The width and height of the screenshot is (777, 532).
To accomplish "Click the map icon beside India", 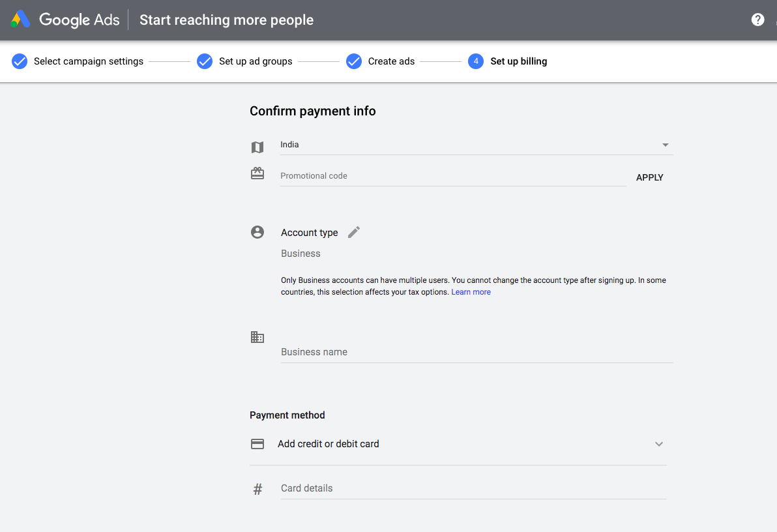I will (x=257, y=147).
